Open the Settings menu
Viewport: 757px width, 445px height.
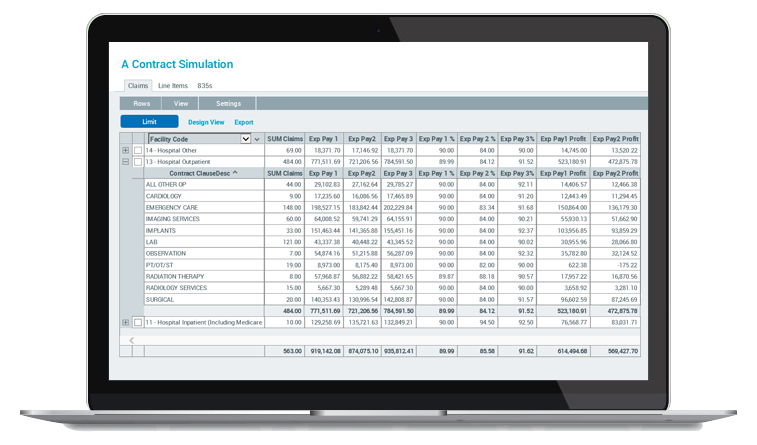pos(228,103)
